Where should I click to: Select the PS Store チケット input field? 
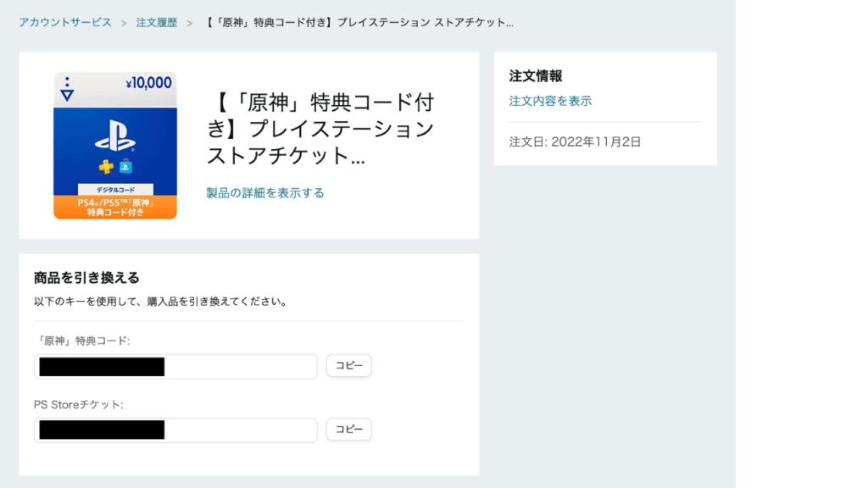pos(175,429)
